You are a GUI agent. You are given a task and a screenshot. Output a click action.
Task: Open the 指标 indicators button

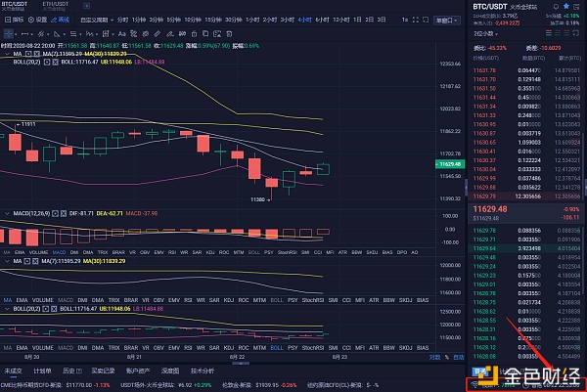coord(15,20)
